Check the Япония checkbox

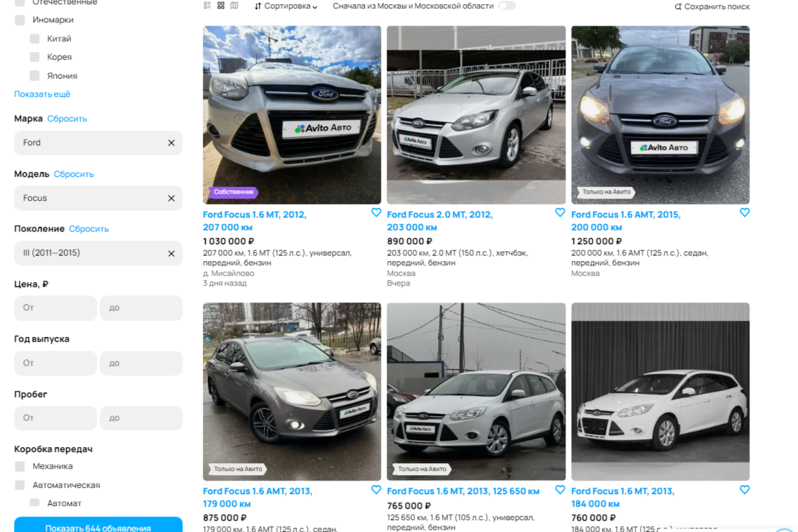point(34,76)
